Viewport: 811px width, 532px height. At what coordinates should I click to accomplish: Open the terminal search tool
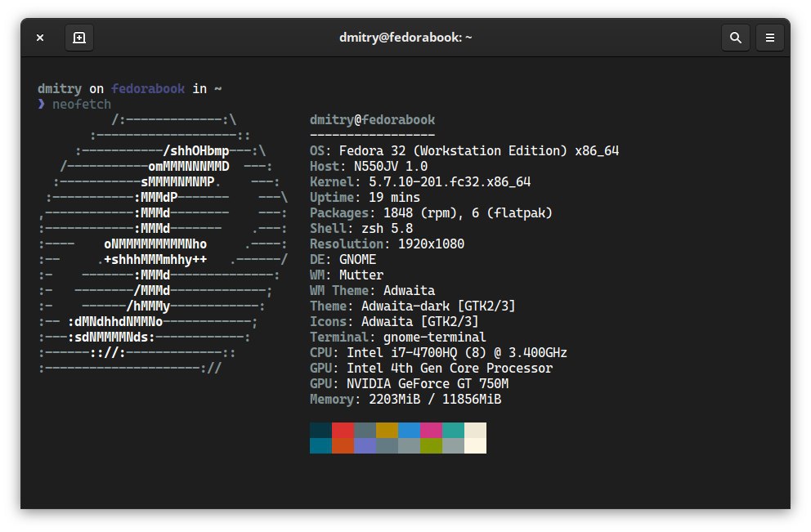coord(736,38)
